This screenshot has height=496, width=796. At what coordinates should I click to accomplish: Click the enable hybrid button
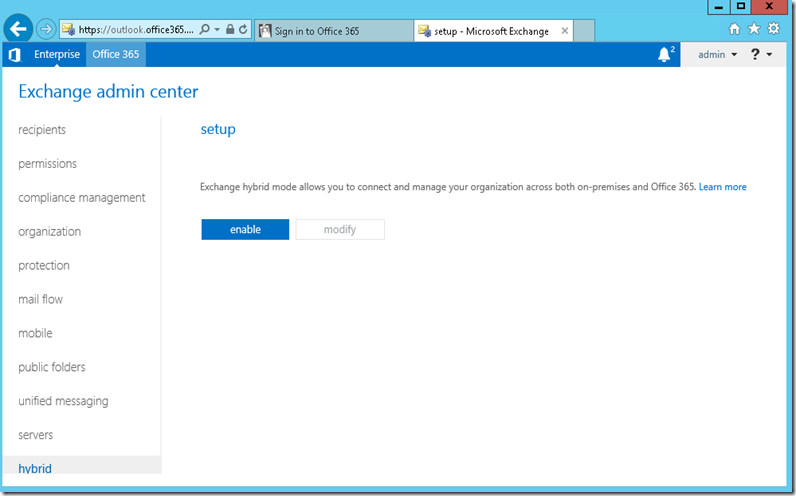(245, 229)
